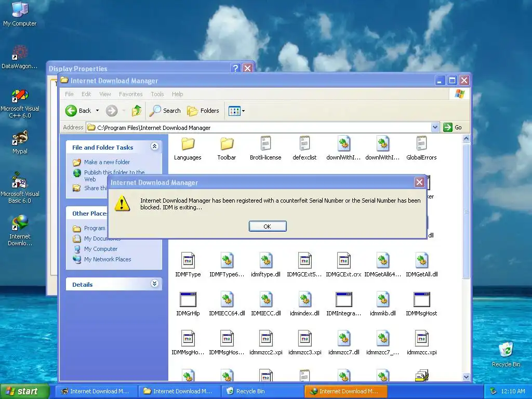This screenshot has width=532, height=399.
Task: Select the IDMMsgHost application file
Action: pyautogui.click(x=421, y=304)
